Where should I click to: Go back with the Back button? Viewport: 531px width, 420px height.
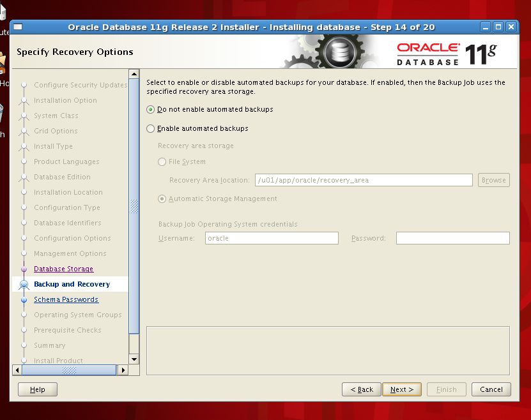click(x=362, y=389)
